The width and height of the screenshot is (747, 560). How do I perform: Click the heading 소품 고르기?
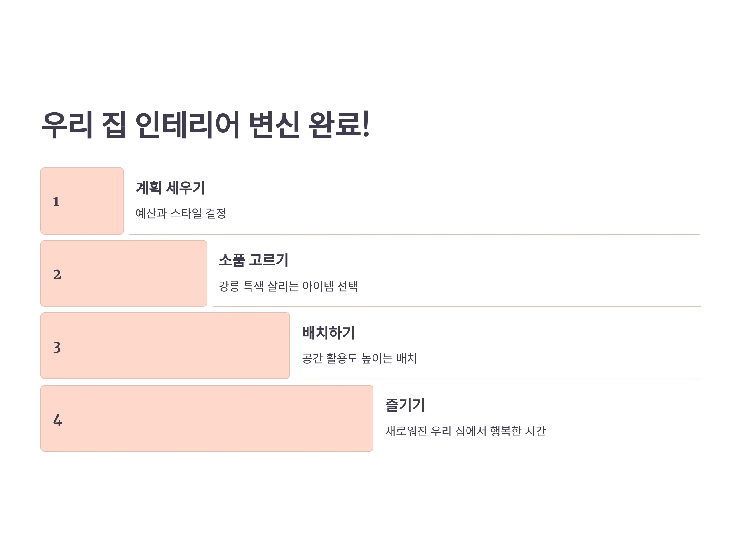tap(253, 260)
